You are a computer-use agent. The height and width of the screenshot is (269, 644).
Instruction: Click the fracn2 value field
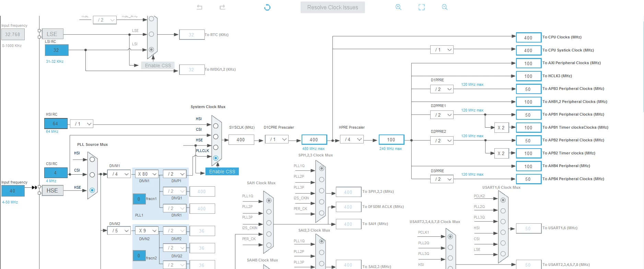pyautogui.click(x=139, y=255)
